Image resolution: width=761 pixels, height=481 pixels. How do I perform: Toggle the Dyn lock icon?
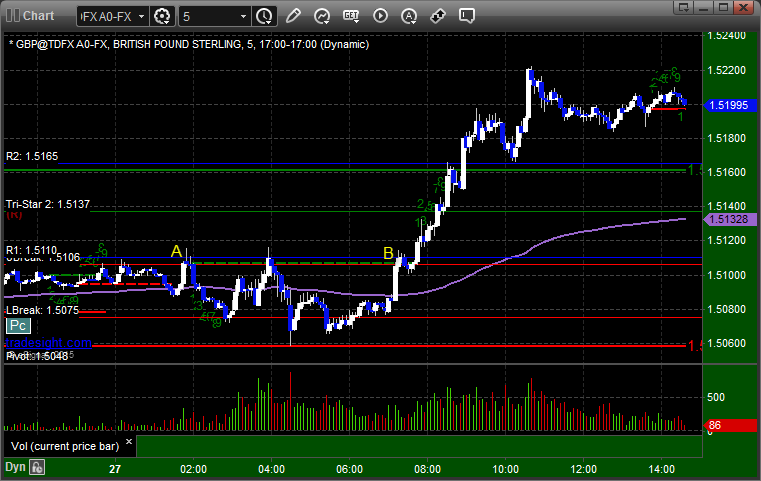[37, 467]
